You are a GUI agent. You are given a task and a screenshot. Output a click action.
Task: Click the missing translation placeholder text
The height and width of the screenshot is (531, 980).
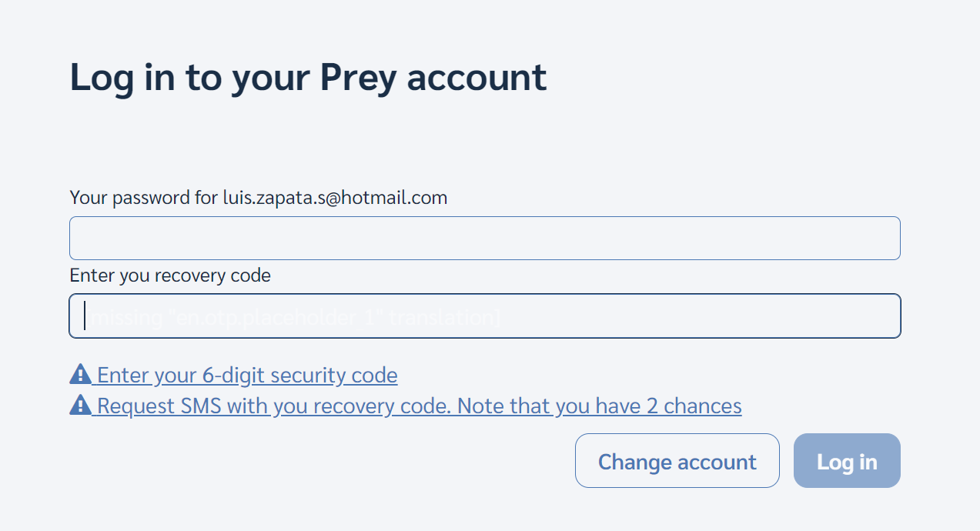pyautogui.click(x=293, y=316)
